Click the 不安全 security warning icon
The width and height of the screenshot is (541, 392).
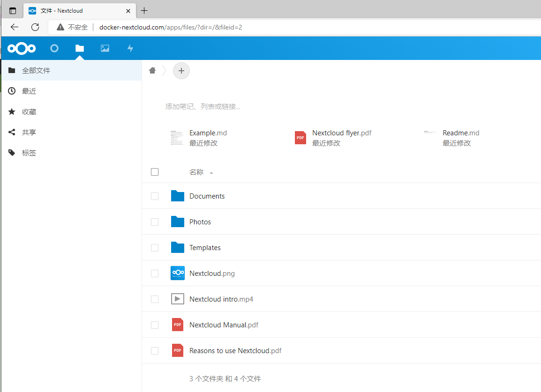coord(60,27)
